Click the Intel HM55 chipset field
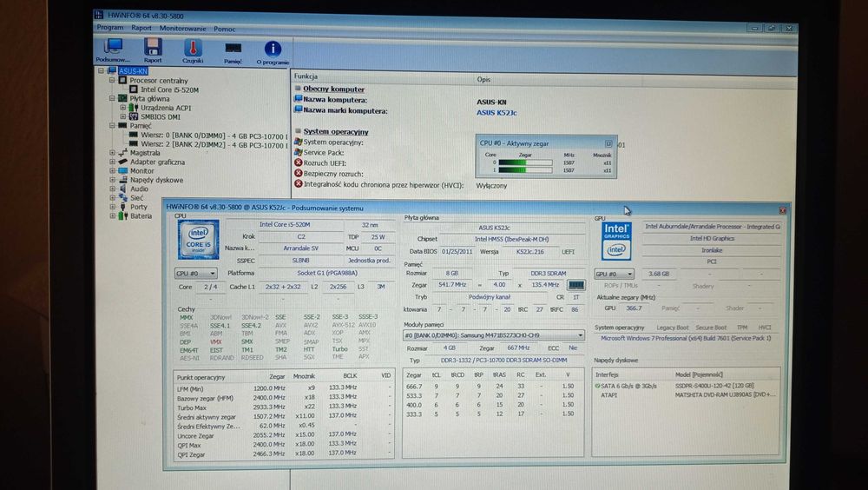The width and height of the screenshot is (868, 490). [x=511, y=240]
